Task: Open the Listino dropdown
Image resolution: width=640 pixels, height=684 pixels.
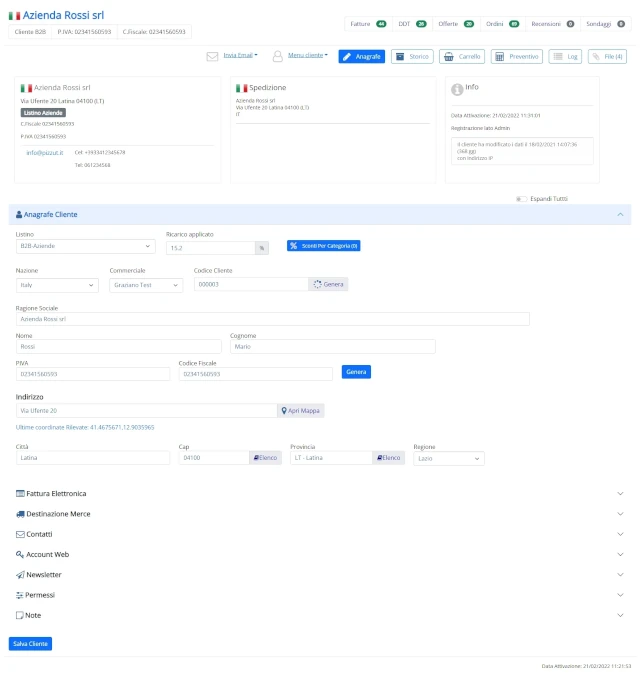Action: coord(86,246)
